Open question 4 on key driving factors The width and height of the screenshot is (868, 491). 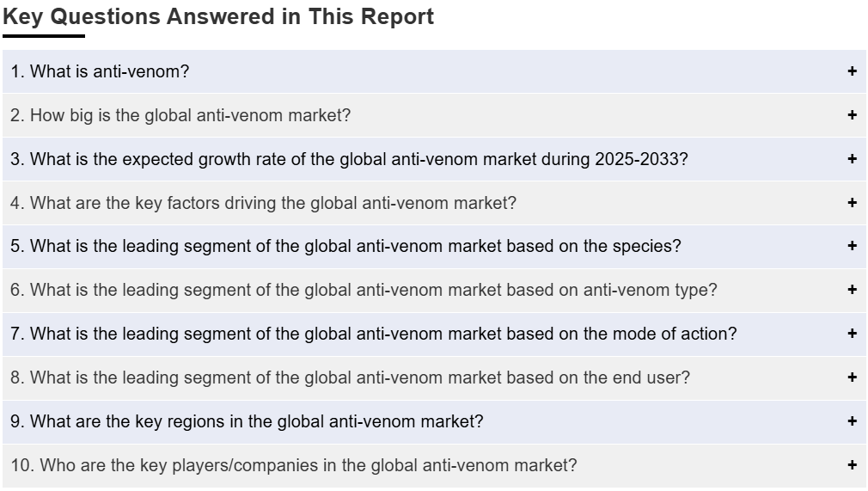[434, 203]
